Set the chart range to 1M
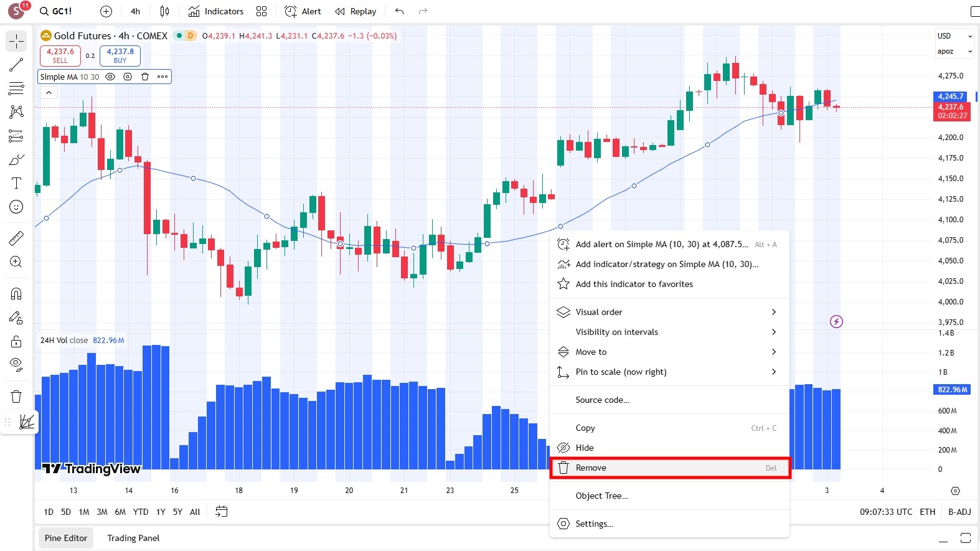This screenshot has height=551, width=980. (x=84, y=512)
